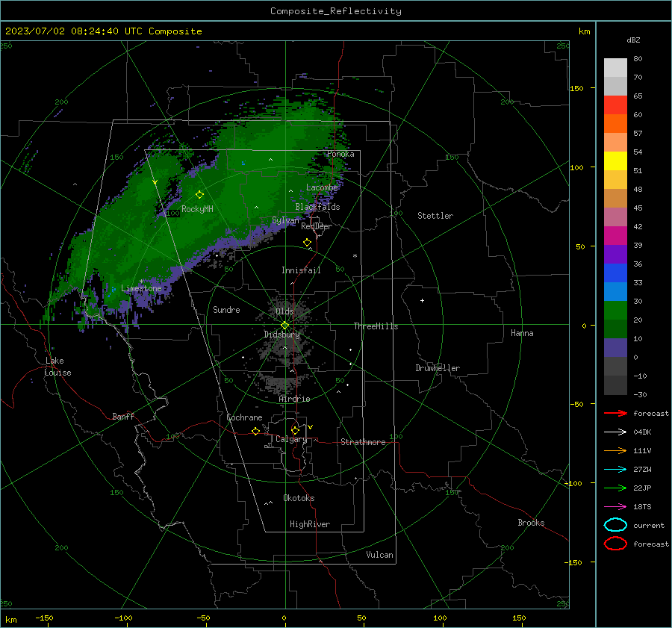
Task: Click the Limestone label
Action: (141, 288)
